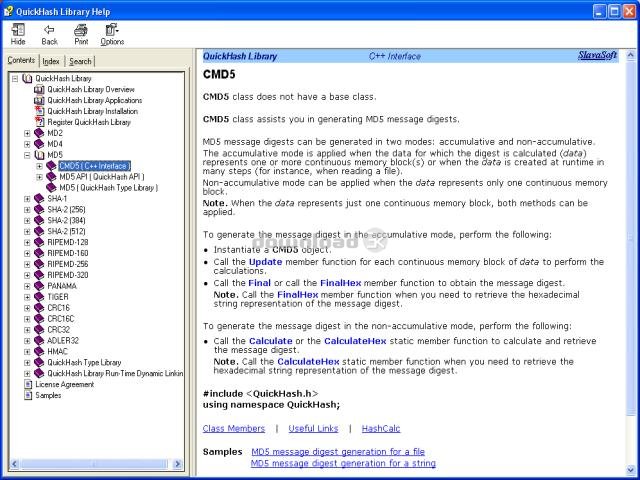Expand the CMD5 ( C++ Interface ) node

pyautogui.click(x=39, y=166)
